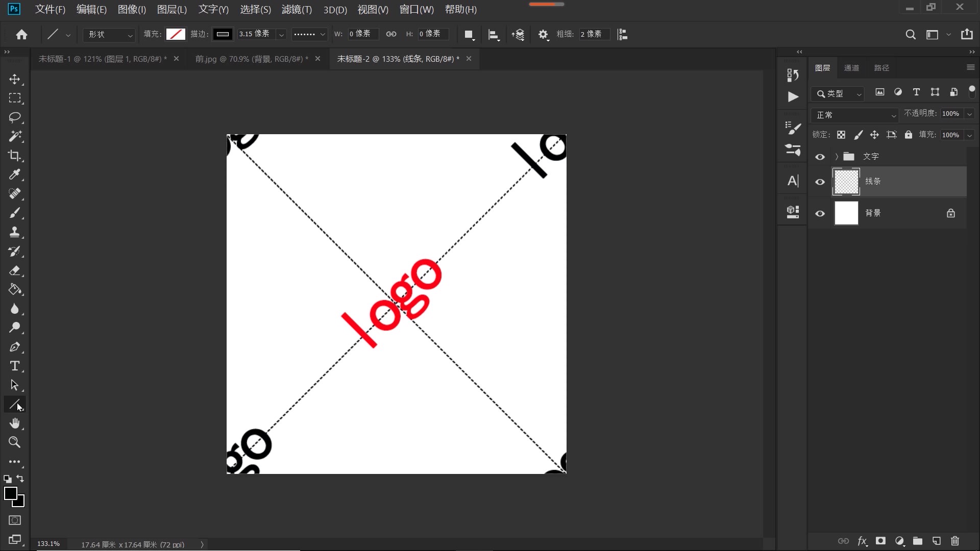Open the Character panel icon
Image resolution: width=980 pixels, height=551 pixels.
click(793, 181)
